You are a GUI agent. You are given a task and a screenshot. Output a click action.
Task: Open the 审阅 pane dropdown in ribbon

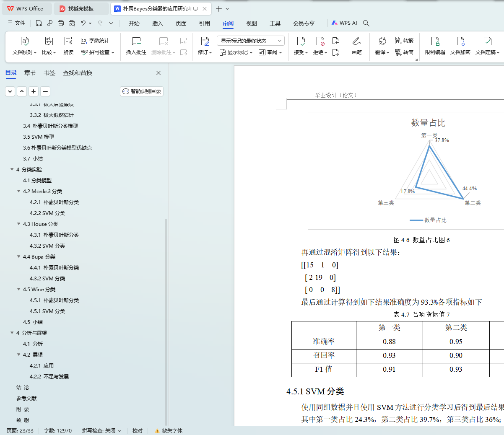(x=270, y=52)
